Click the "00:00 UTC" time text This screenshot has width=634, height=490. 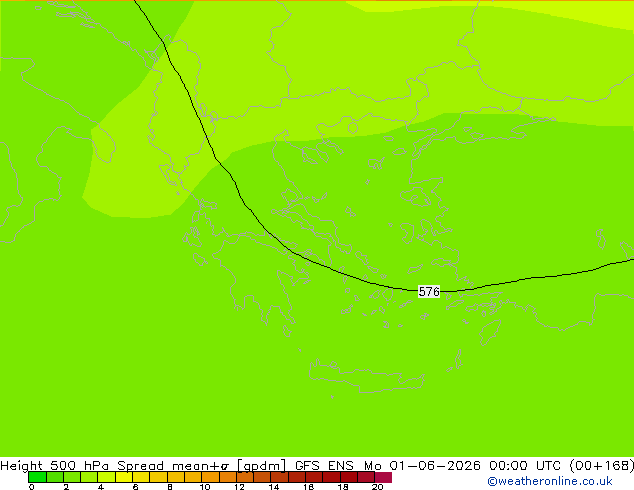[x=525, y=465]
